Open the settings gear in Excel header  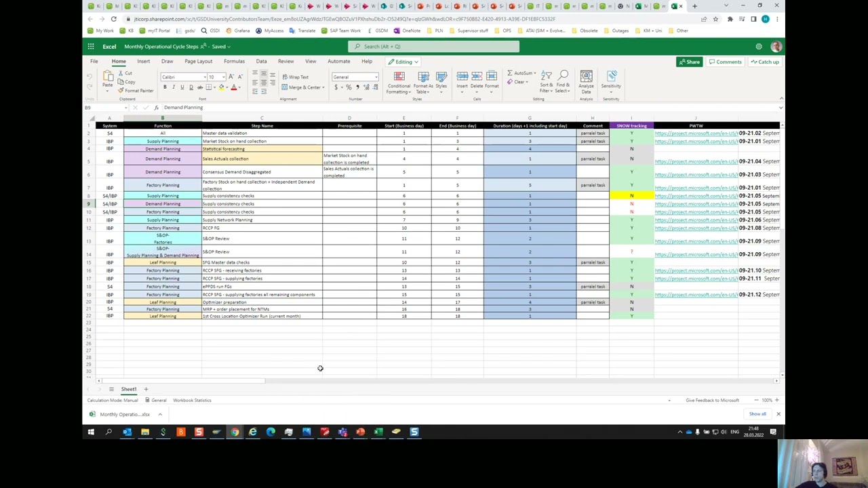pos(759,47)
